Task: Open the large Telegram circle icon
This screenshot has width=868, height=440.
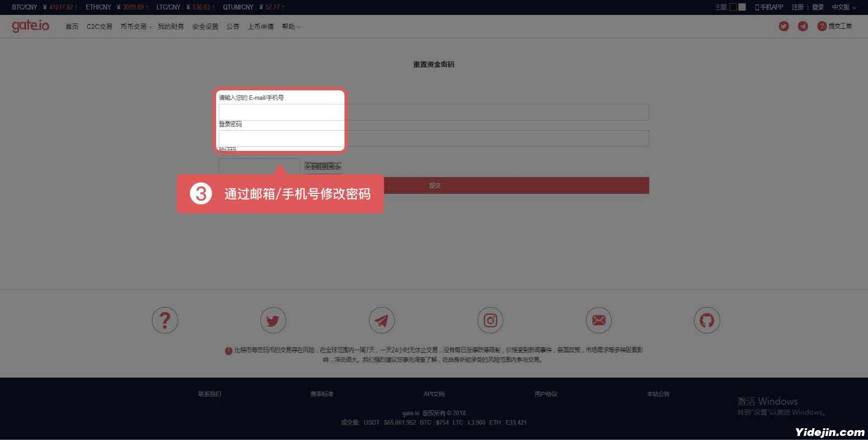Action: click(382, 320)
